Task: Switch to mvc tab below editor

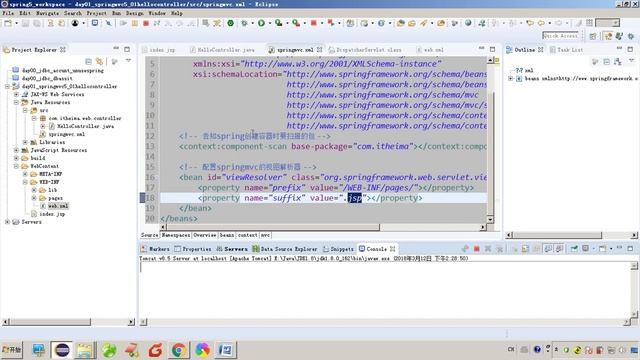Action: point(265,235)
